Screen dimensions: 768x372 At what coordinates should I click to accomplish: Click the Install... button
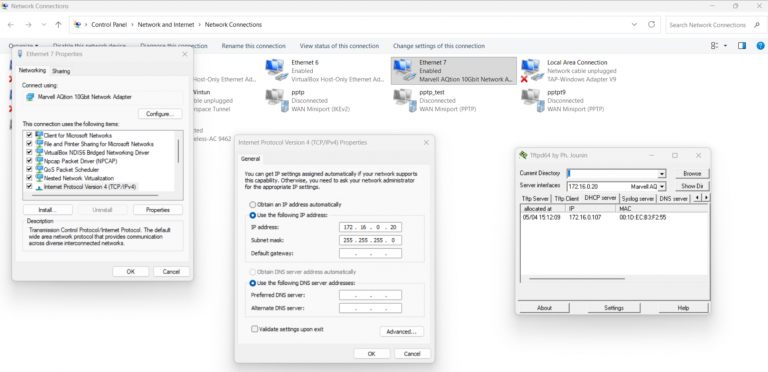[x=48, y=209]
